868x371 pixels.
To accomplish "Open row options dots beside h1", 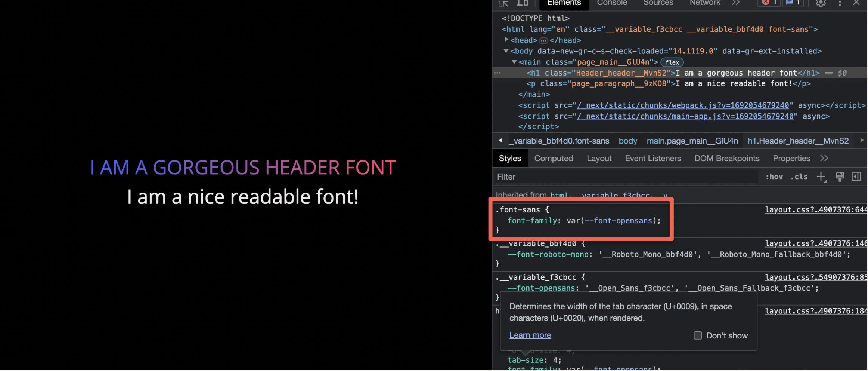I will pyautogui.click(x=497, y=73).
